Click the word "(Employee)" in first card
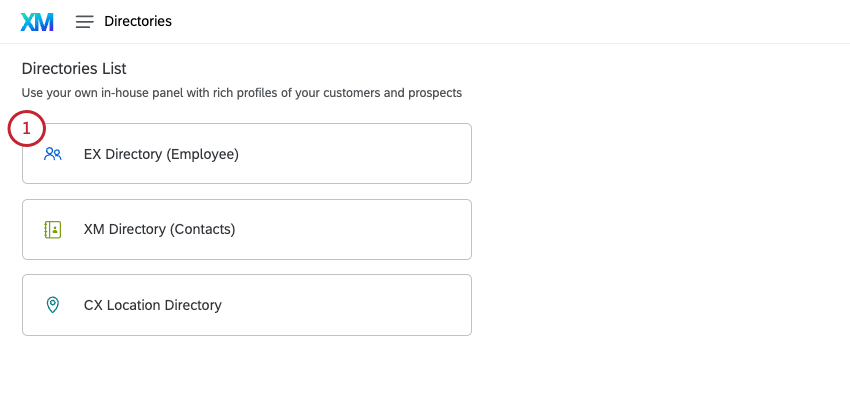 tap(202, 154)
